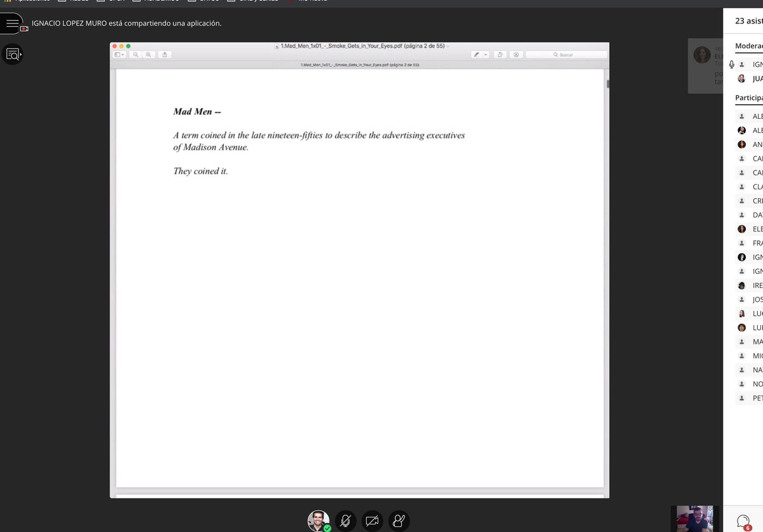Click the avatar icon of participant CLA
The height and width of the screenshot is (532, 763).
point(741,187)
